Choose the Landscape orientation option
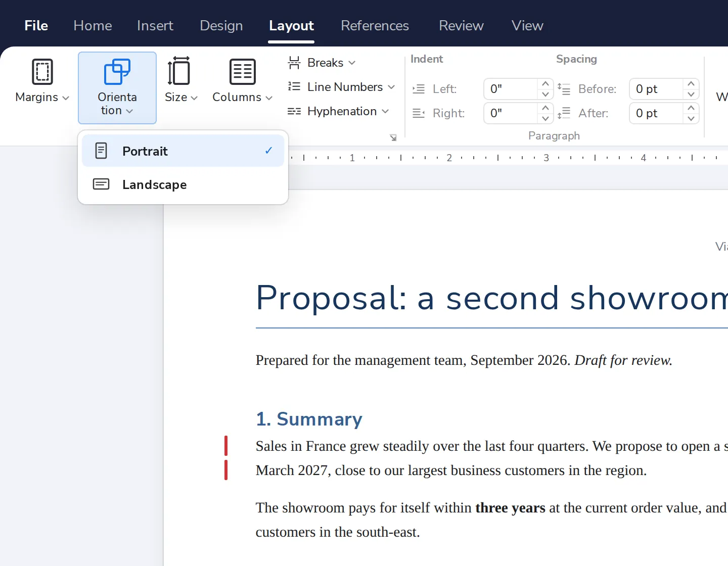 click(x=183, y=184)
